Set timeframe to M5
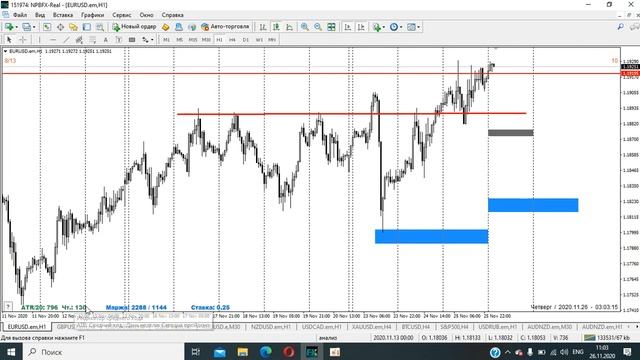This screenshot has width=640, height=360. [180, 40]
